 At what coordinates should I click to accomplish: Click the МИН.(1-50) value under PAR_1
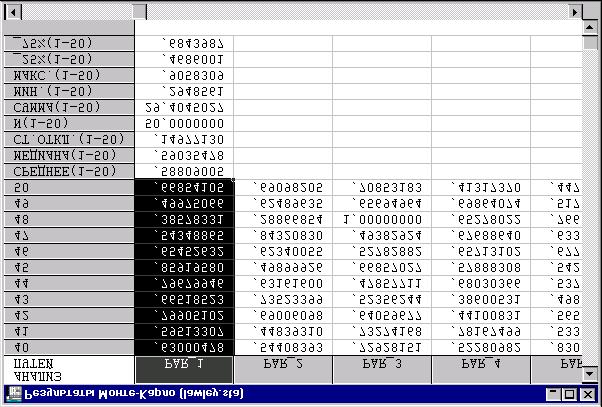(184, 91)
